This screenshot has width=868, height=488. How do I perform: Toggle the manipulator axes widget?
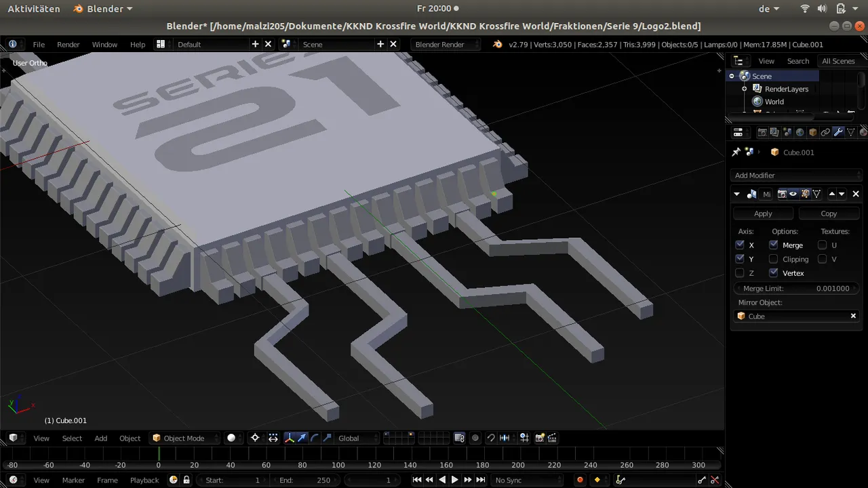[x=290, y=438]
